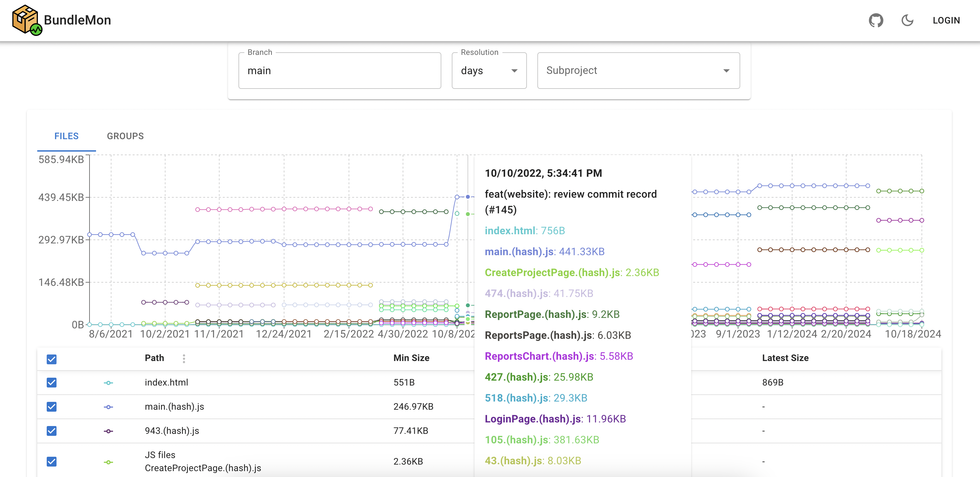Open the GitHub repository icon
This screenshot has width=980, height=477.
click(875, 20)
